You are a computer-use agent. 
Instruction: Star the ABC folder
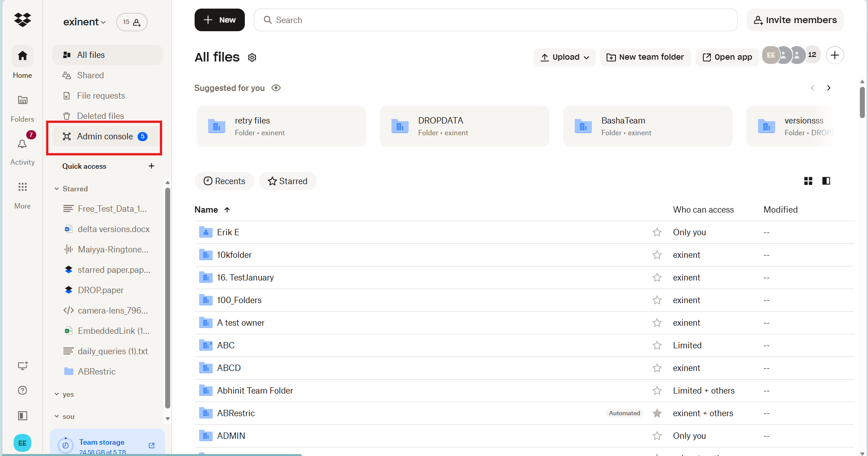point(657,345)
